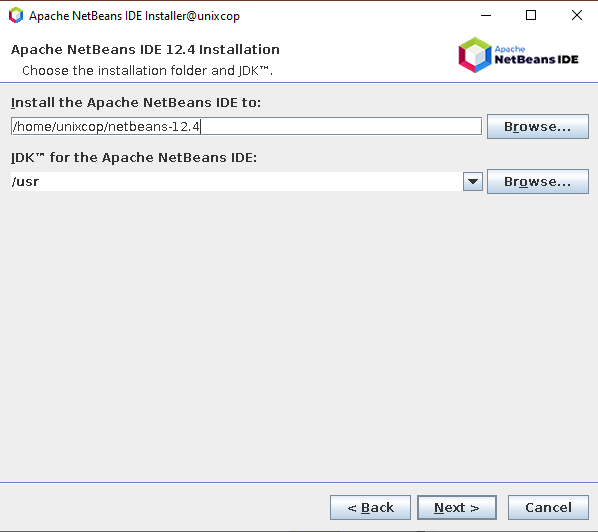Focus the installation folder path field
This screenshot has width=598, height=532.
pos(246,126)
